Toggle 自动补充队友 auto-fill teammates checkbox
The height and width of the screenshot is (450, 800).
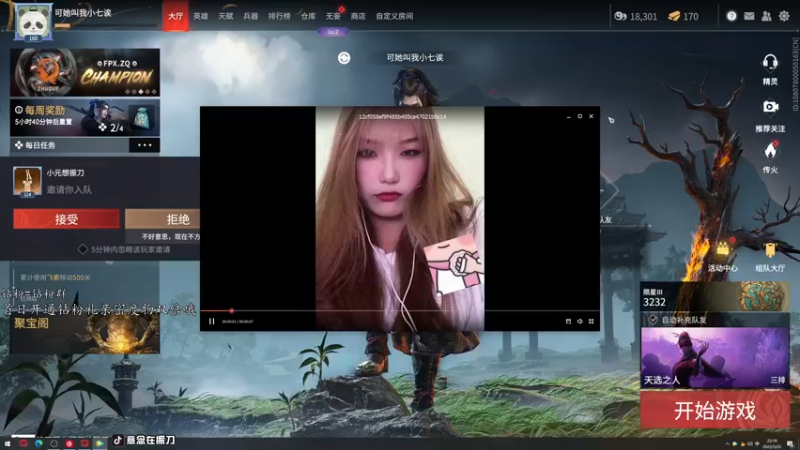click(x=653, y=320)
